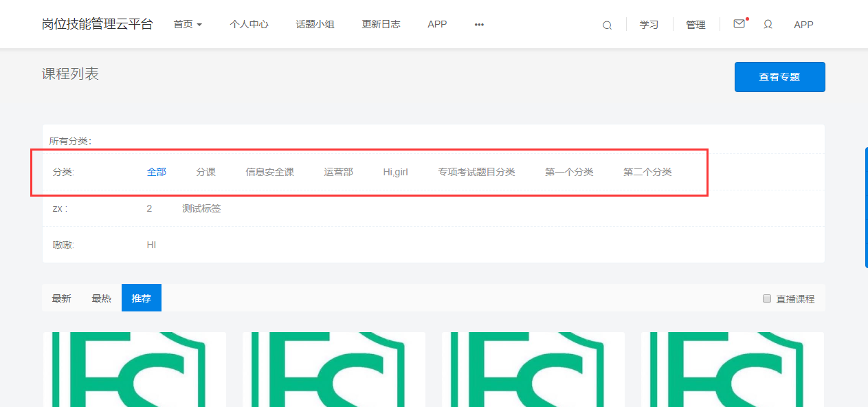Click the 课程列表 page heading

[x=70, y=74]
